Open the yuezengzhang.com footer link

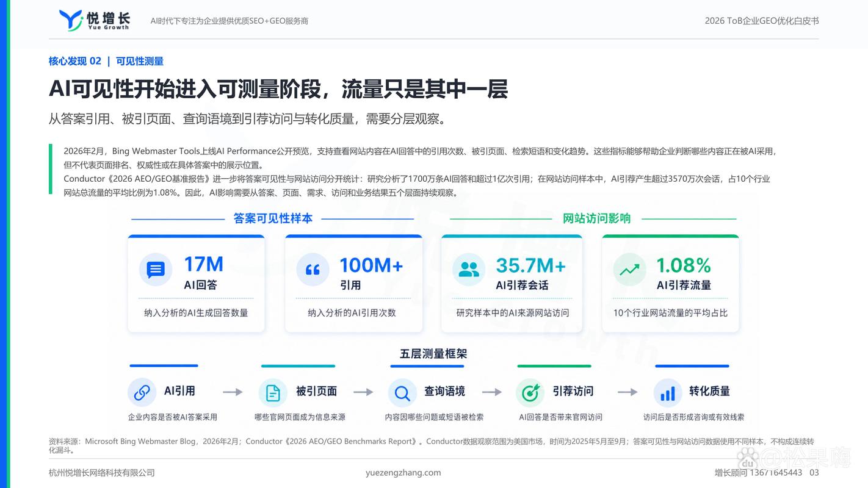(x=403, y=473)
